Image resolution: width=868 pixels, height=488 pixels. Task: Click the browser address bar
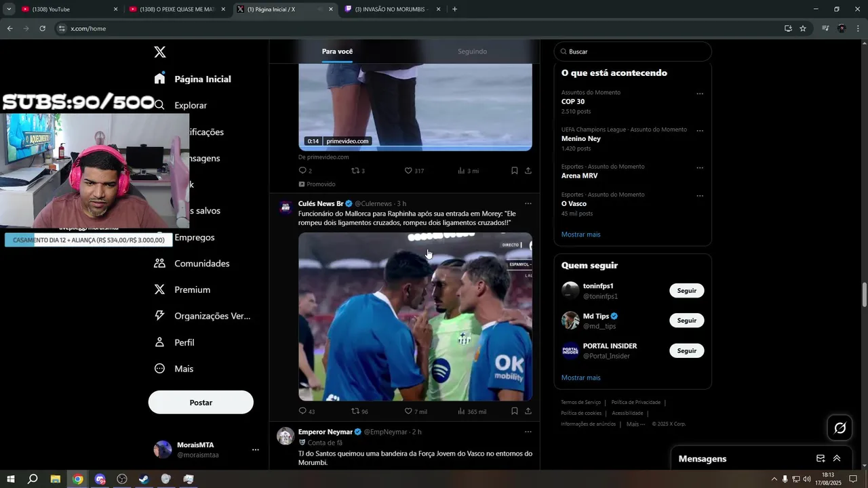pos(420,28)
